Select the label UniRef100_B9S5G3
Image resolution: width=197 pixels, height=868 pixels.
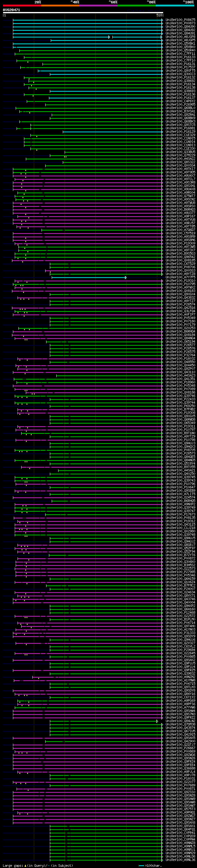pos(180,253)
